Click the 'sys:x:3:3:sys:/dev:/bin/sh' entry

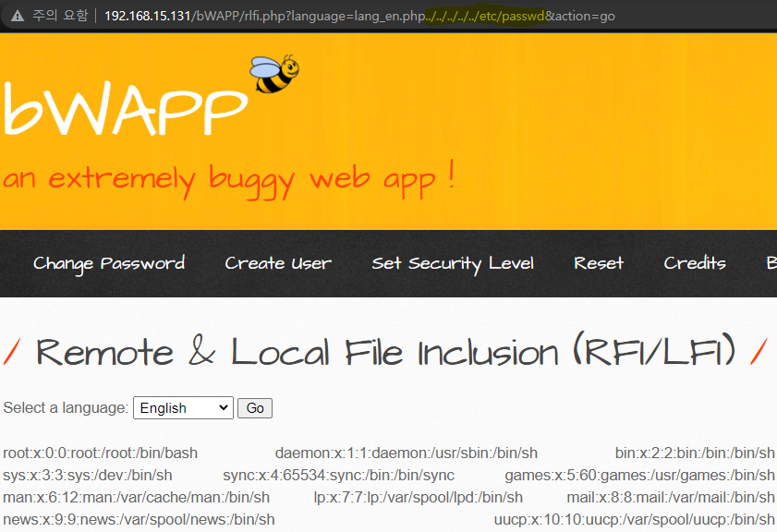[88, 475]
